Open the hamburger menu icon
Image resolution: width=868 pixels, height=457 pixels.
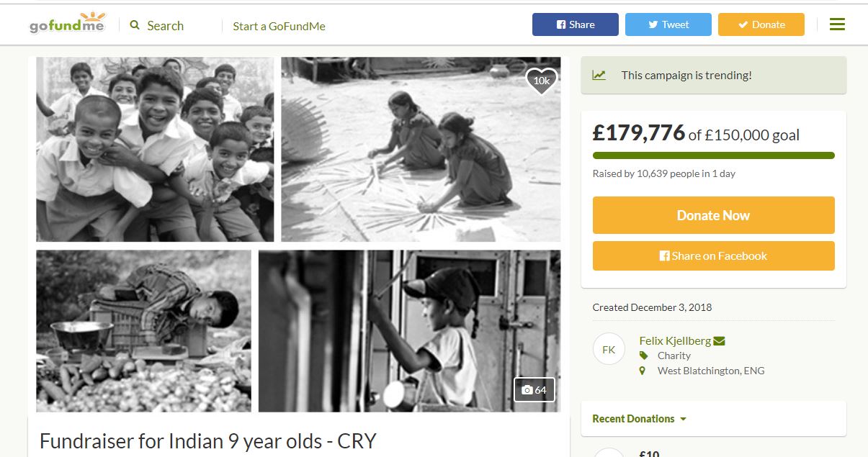(x=837, y=24)
